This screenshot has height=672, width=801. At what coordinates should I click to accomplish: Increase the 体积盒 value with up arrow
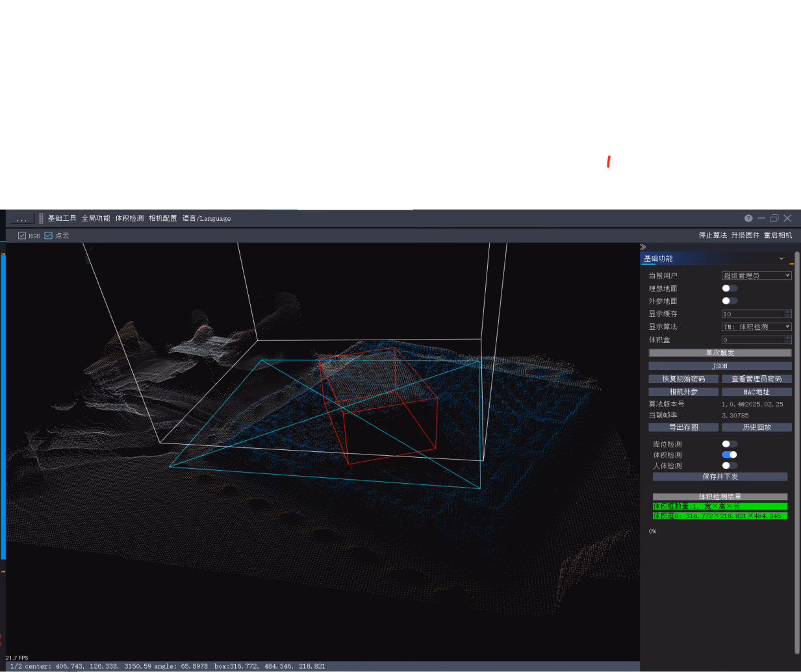coord(787,338)
